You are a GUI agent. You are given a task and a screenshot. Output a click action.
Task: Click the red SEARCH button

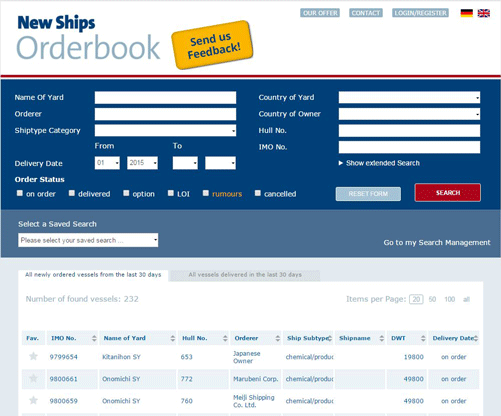pos(448,193)
